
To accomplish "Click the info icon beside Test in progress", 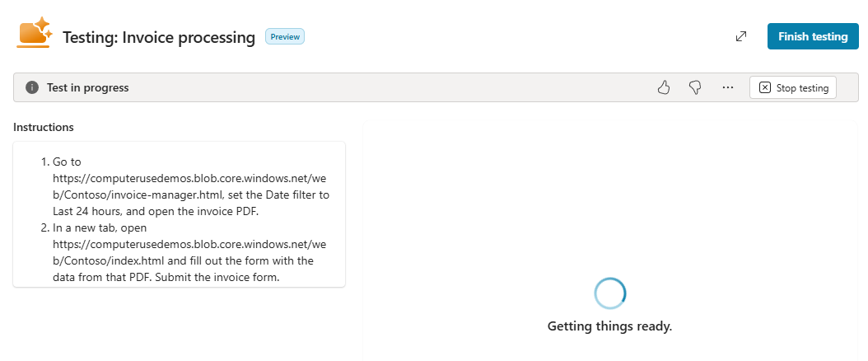I will [32, 87].
